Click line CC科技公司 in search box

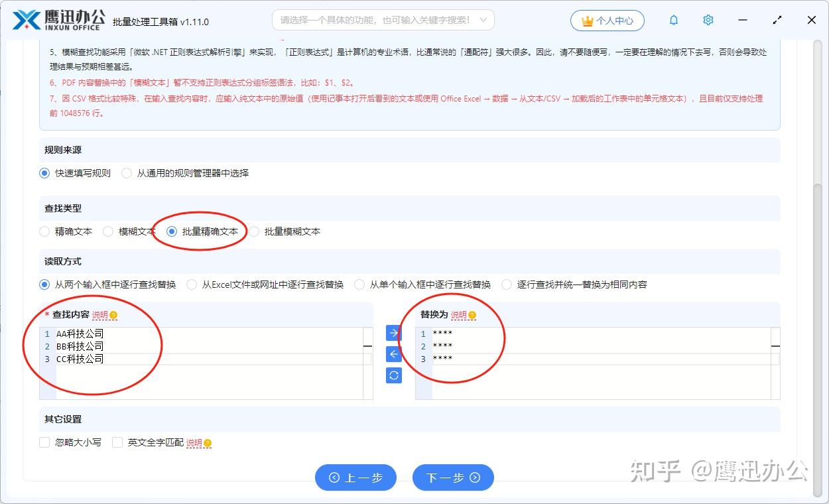tap(80, 359)
